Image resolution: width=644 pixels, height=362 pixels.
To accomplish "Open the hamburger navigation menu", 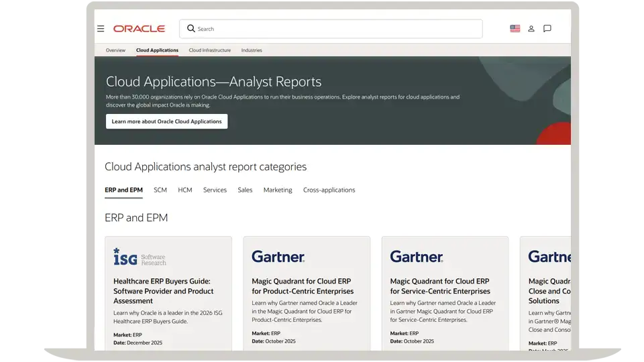I will tap(101, 29).
